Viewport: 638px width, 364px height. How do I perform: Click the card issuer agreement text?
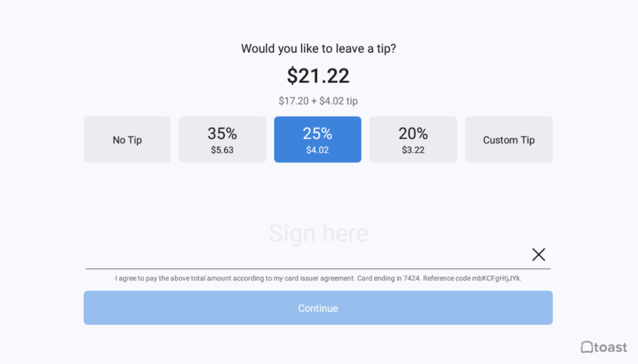click(235, 278)
